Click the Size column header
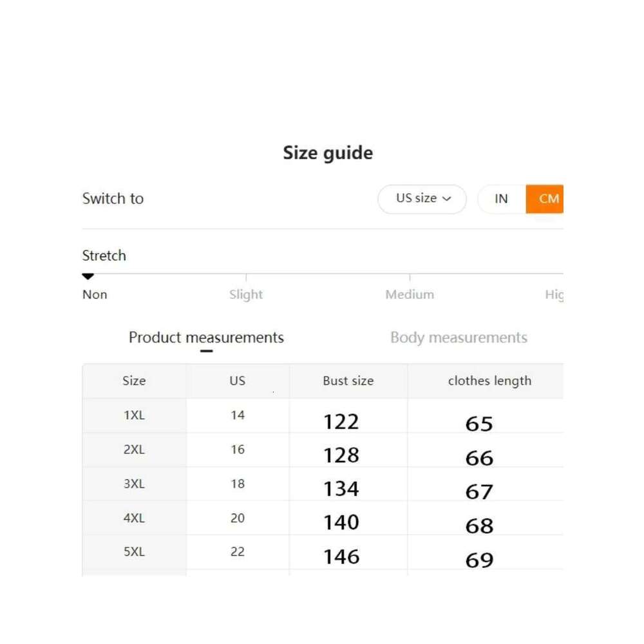644x644 pixels. click(x=134, y=381)
